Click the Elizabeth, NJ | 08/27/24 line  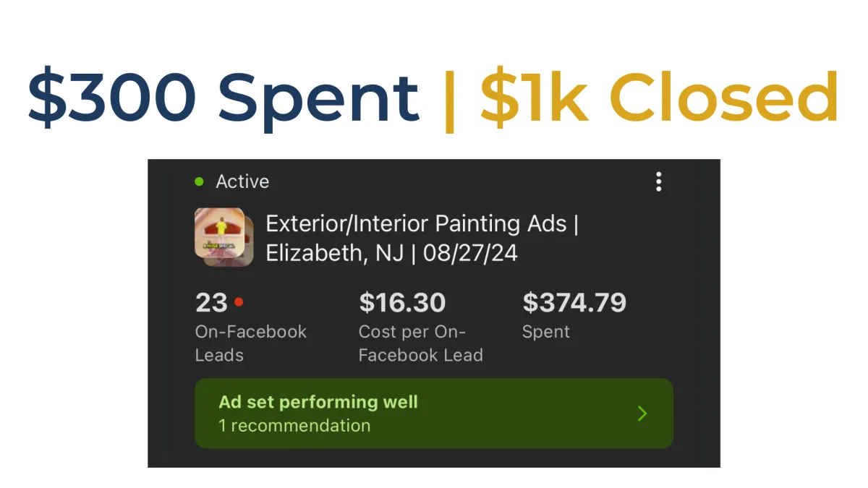pos(392,254)
